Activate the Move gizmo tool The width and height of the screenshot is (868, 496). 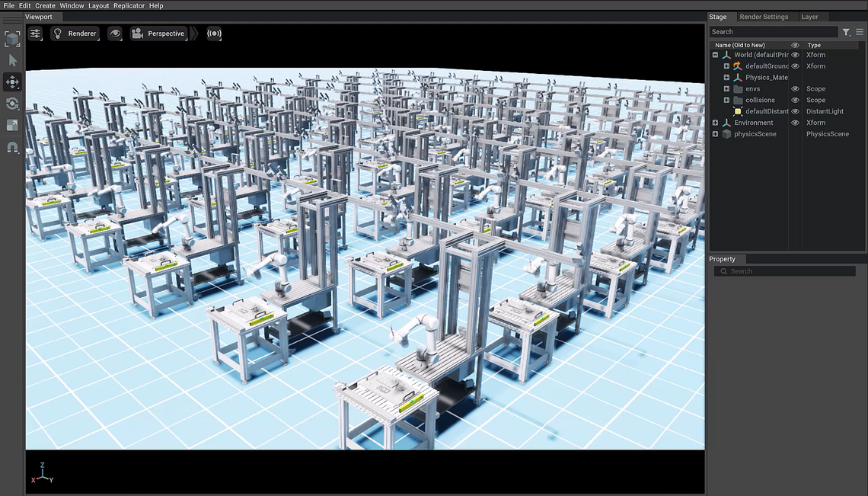tap(12, 82)
